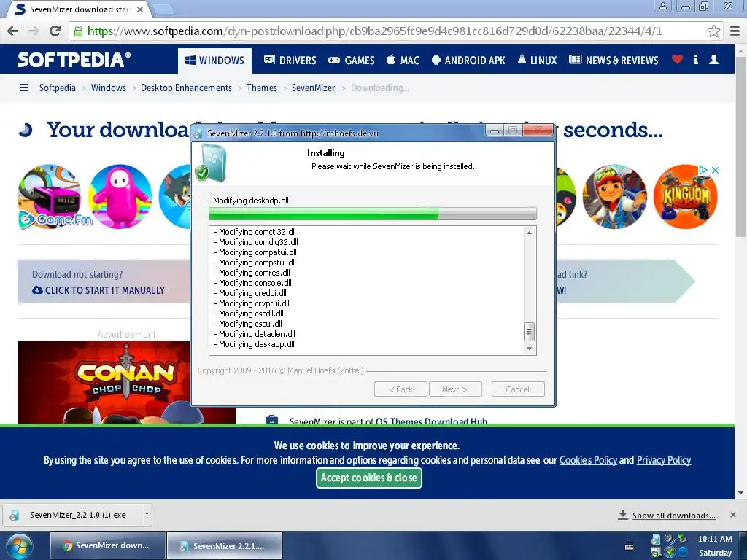Open Chrome menu hamburger icon

click(735, 31)
